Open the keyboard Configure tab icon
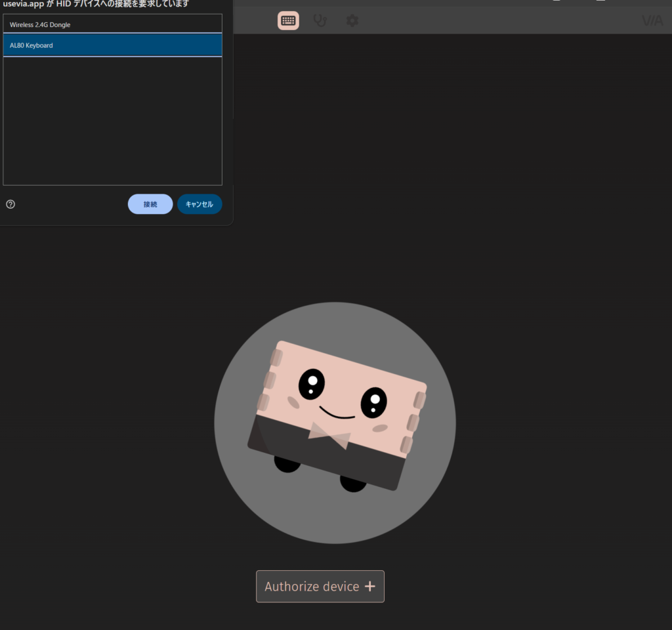Image resolution: width=672 pixels, height=630 pixels. pyautogui.click(x=288, y=21)
